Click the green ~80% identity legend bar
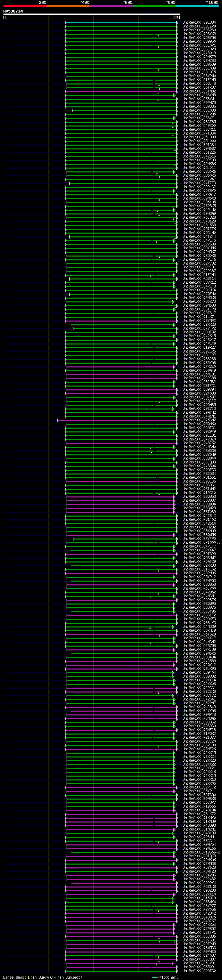The height and width of the screenshot is (980, 222). coord(154,6)
